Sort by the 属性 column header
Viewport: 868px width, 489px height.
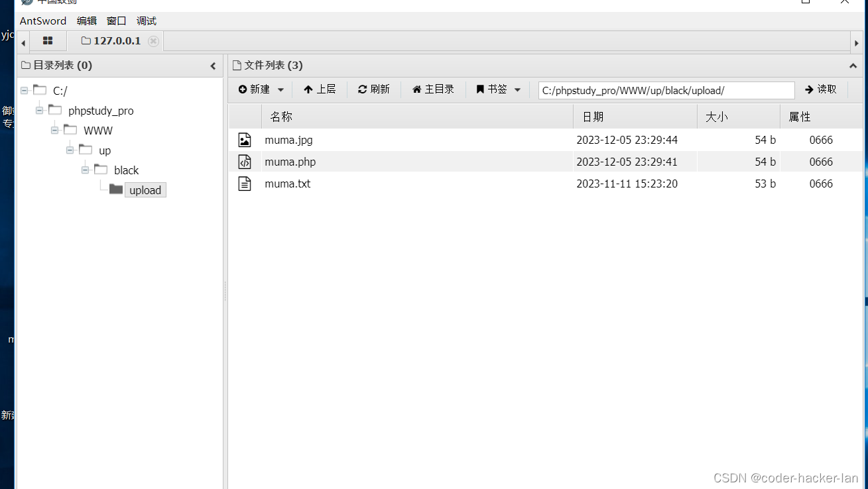tap(822, 117)
